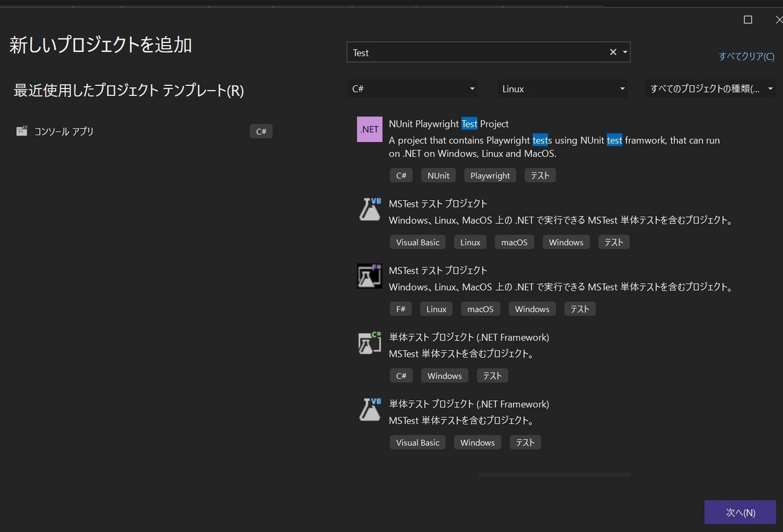The height and width of the screenshot is (532, 783).
Task: Open the Linux platform filter dropdown
Action: click(563, 89)
